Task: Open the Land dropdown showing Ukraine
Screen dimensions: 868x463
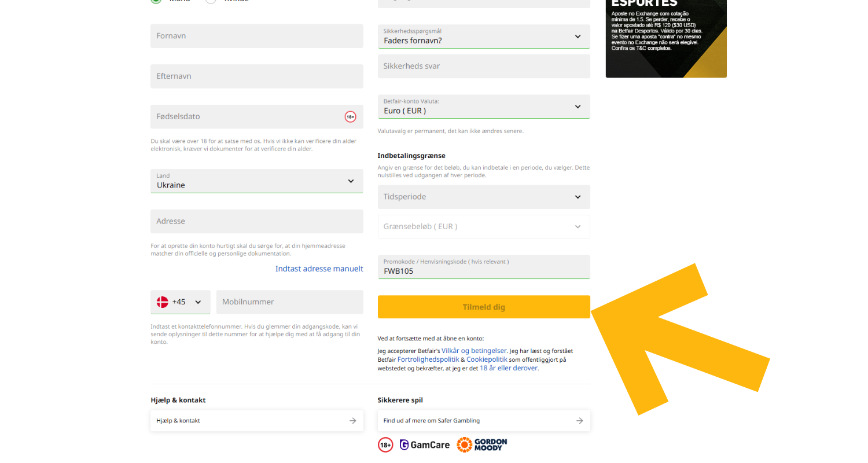Action: pyautogui.click(x=256, y=181)
